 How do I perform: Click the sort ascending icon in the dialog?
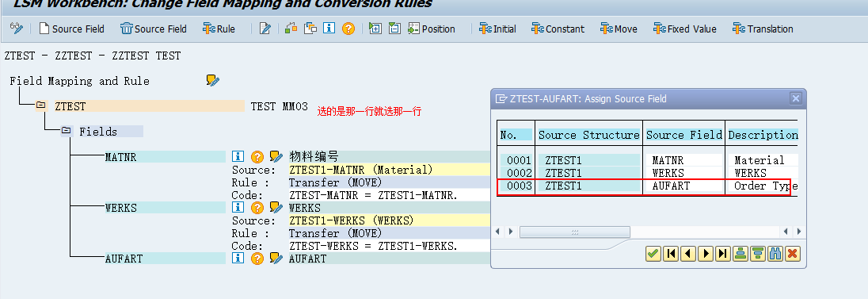(740, 254)
